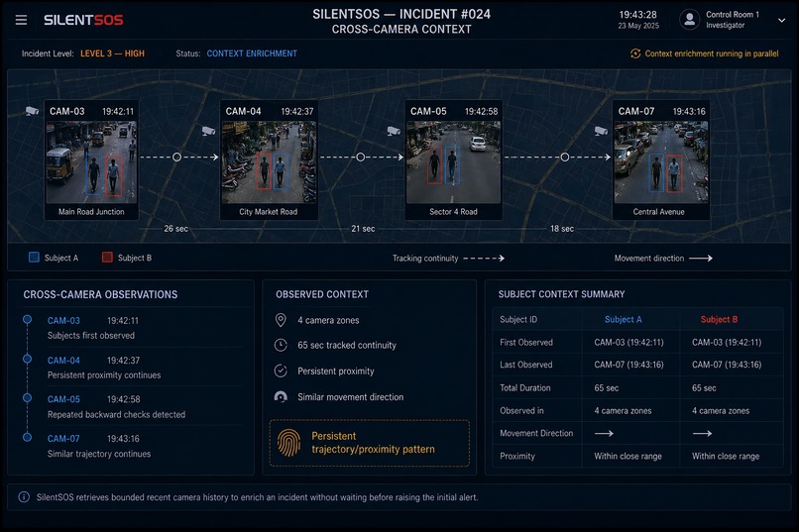Click the 'Persistent proximity continues' text
This screenshot has height=532, width=799.
tap(104, 375)
